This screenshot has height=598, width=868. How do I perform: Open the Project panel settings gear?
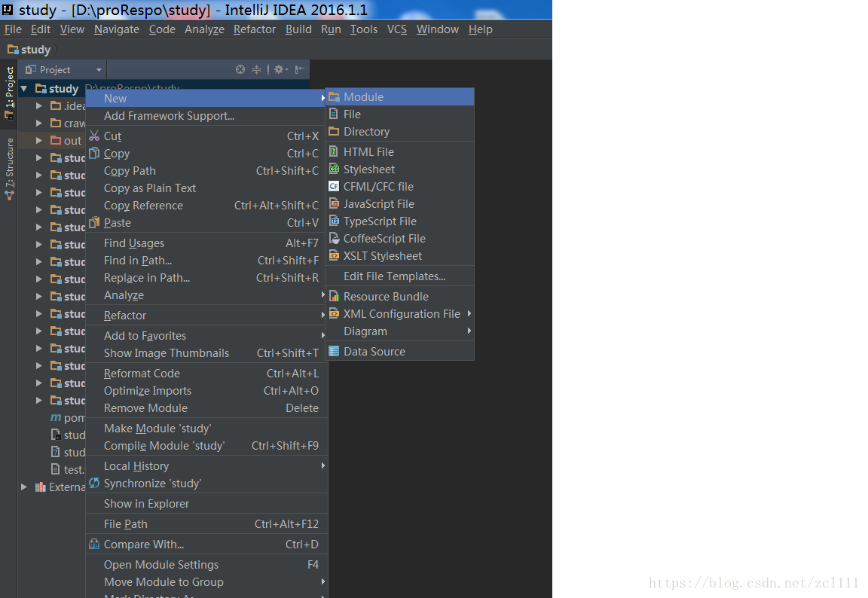(x=280, y=69)
